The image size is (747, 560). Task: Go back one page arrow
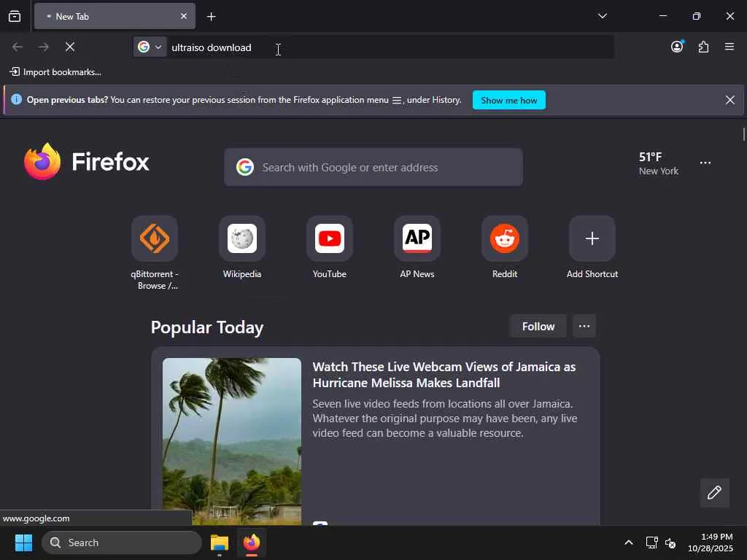[18, 47]
